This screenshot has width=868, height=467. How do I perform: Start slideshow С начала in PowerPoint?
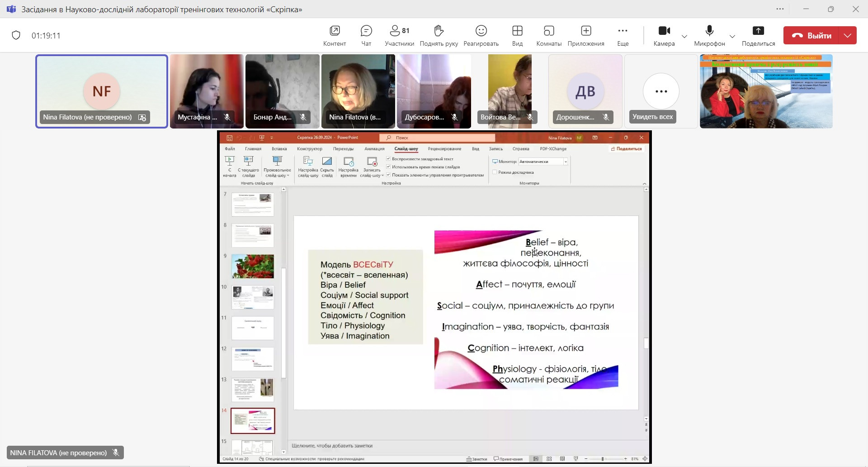tap(230, 167)
